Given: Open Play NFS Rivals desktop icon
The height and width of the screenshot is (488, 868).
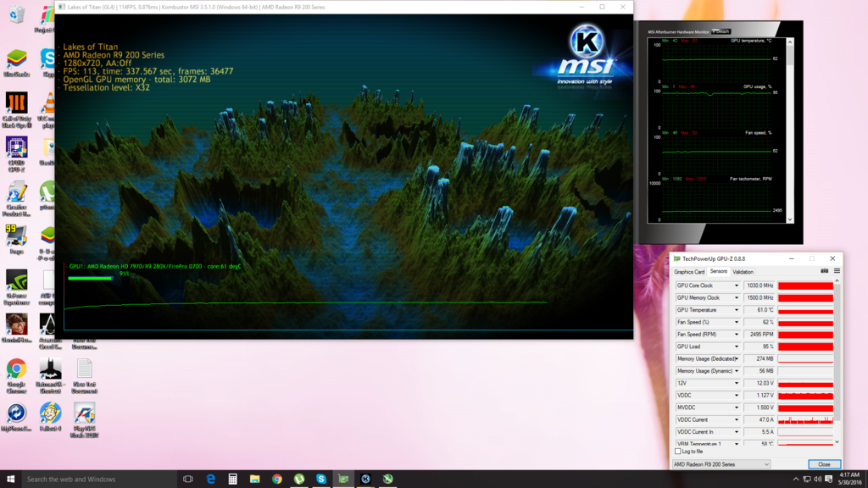Looking at the screenshot, I should click(x=84, y=420).
